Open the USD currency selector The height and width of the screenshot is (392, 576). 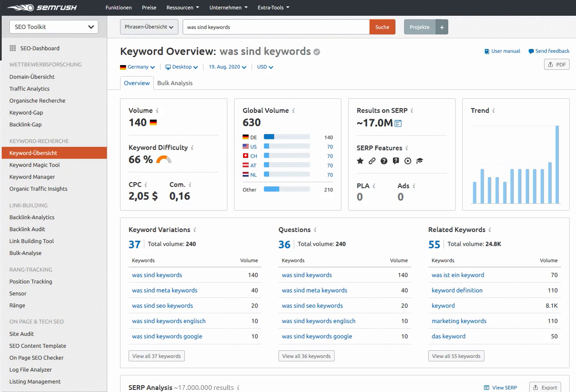pos(265,67)
